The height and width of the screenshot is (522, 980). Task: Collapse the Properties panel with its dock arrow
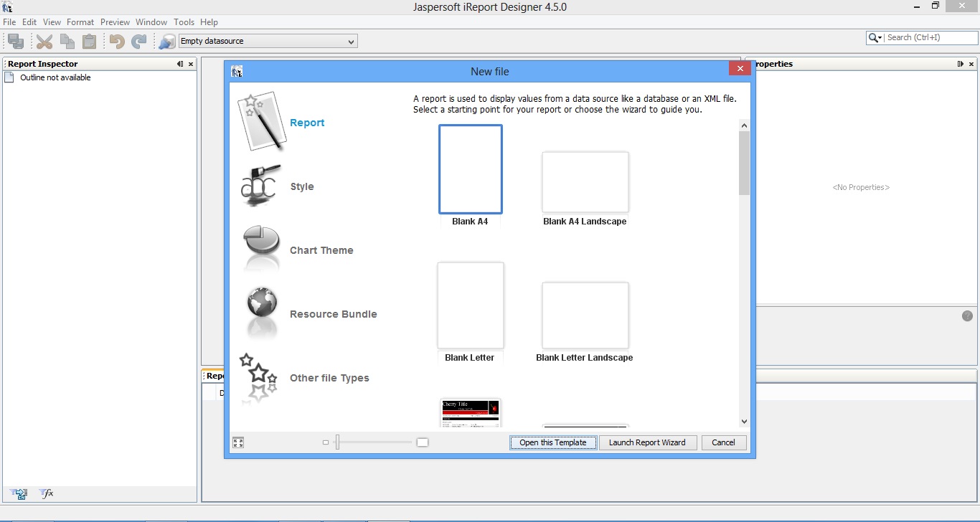(962, 64)
